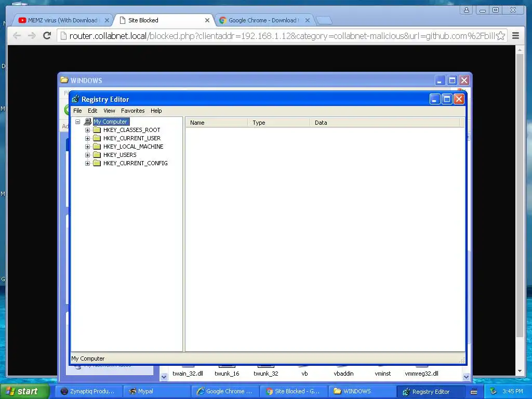This screenshot has width=532, height=399.
Task: Switch to Google Chrome taskbar item
Action: tap(225, 391)
